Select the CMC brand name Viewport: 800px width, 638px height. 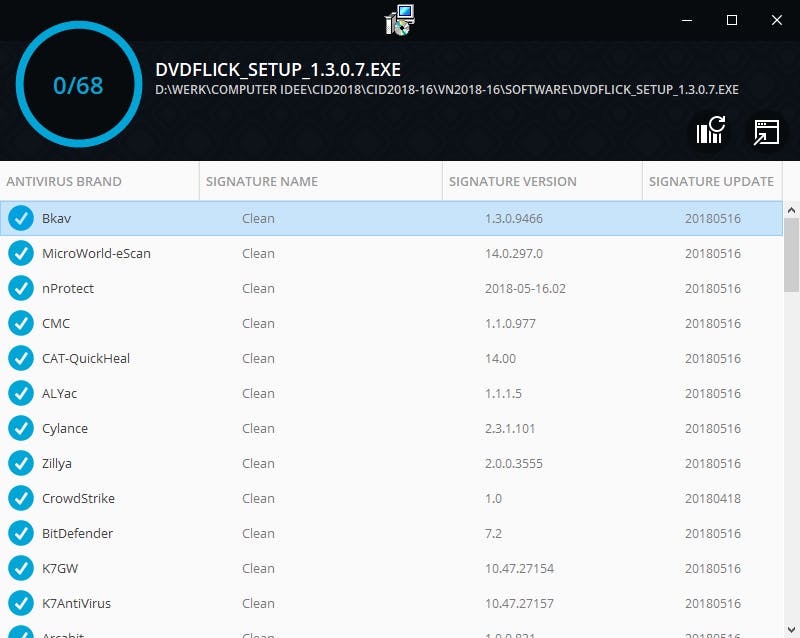(x=56, y=323)
